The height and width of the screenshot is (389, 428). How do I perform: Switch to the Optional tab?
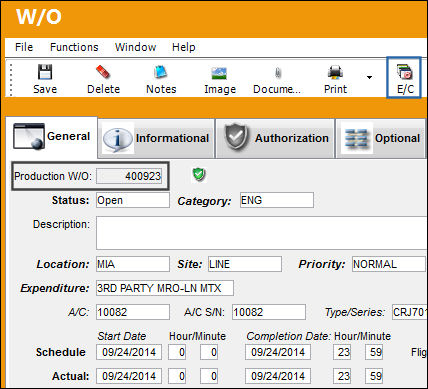[381, 138]
